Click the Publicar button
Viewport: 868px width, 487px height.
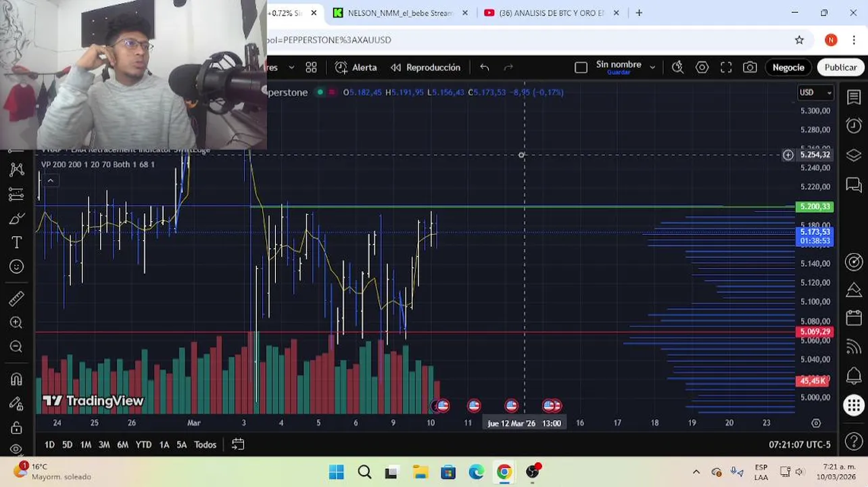coord(840,68)
